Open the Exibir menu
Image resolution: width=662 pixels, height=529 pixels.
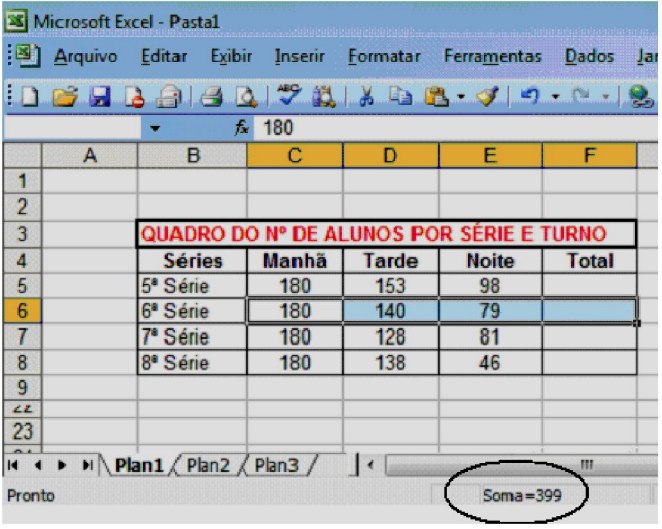pyautogui.click(x=231, y=56)
